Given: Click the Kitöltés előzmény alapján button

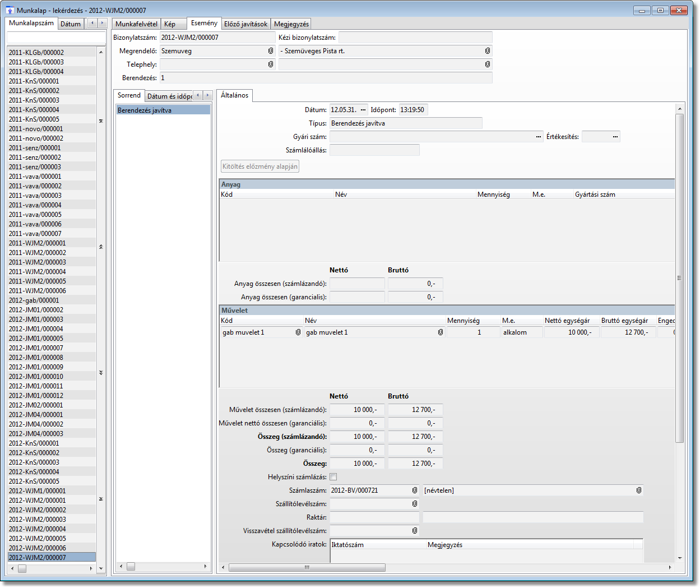Looking at the screenshot, I should click(x=260, y=166).
